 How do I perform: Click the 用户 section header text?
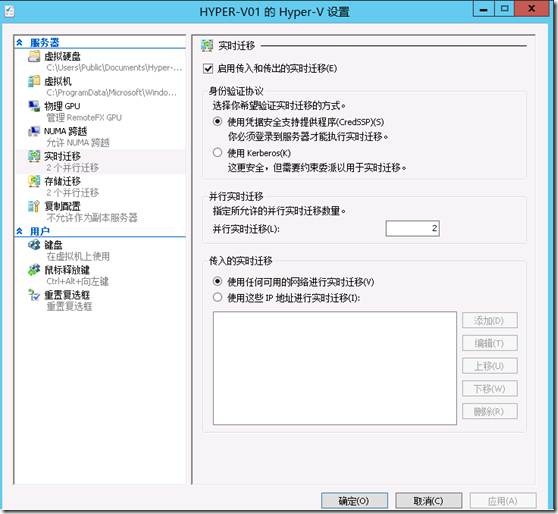coord(40,231)
